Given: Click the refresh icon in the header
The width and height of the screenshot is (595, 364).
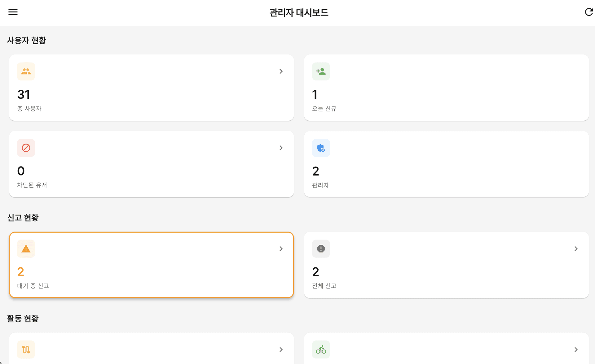Looking at the screenshot, I should 588,12.
